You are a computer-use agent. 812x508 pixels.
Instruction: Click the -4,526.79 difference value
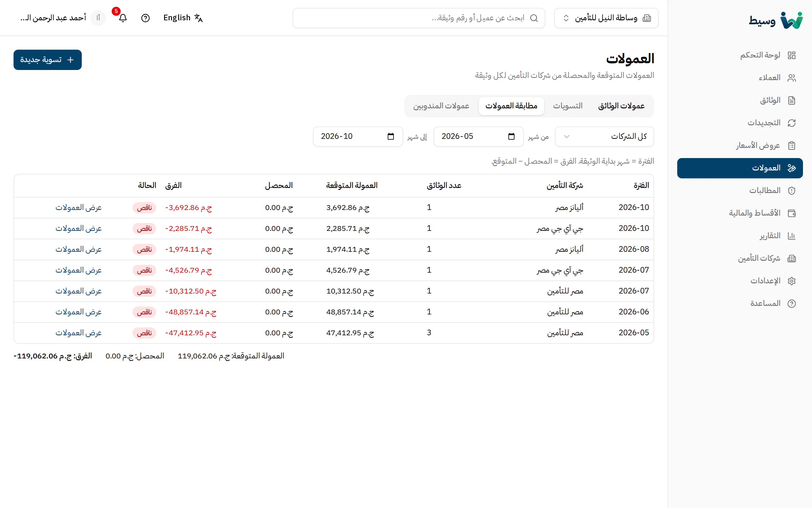click(189, 270)
